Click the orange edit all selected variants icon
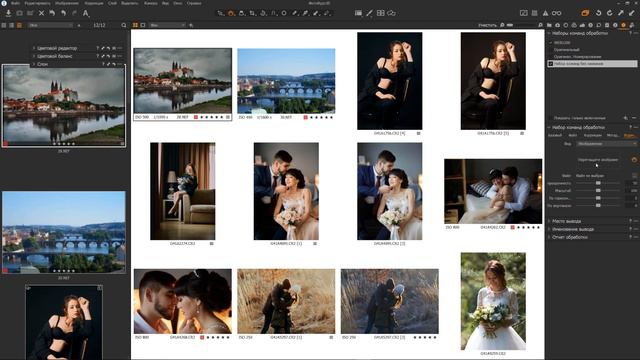This screenshot has width=640, height=360. (x=585, y=13)
